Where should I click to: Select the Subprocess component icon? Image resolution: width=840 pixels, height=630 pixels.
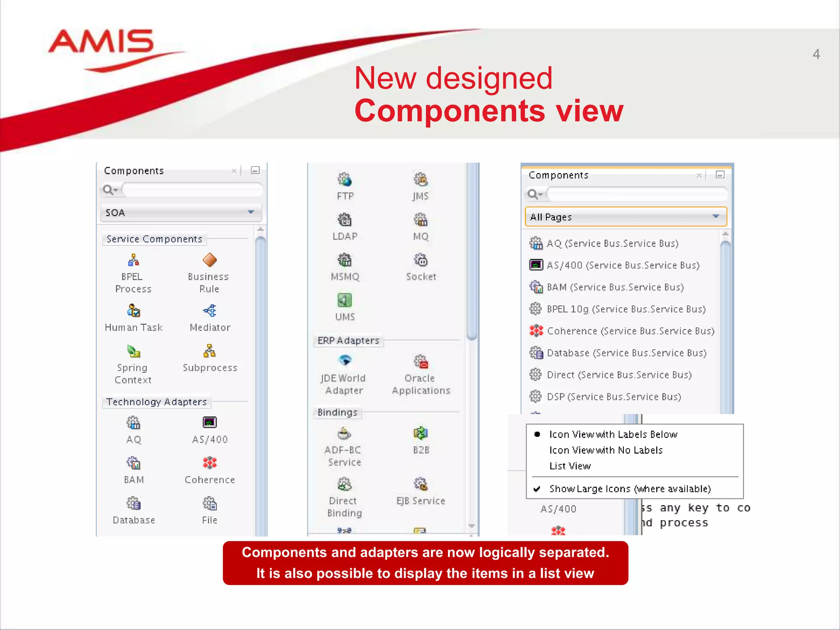(x=210, y=351)
